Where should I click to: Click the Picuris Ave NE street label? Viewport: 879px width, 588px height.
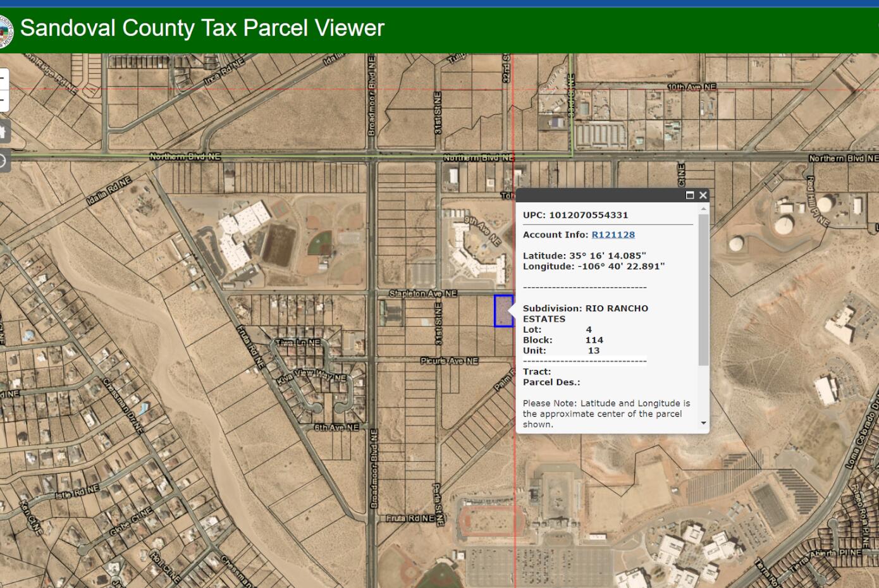click(450, 361)
